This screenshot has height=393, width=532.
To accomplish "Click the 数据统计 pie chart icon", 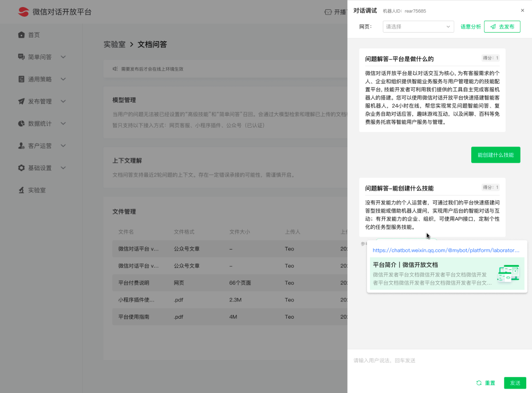I will (x=21, y=123).
